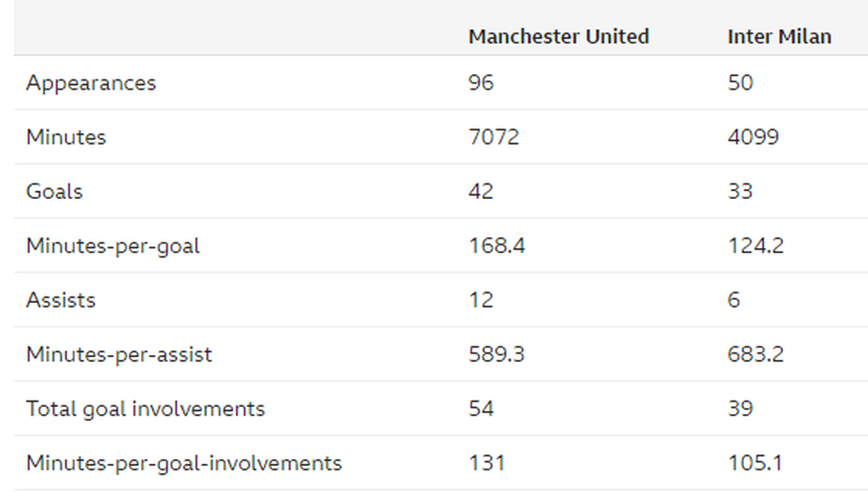Click the Minutes-per-goal-involvements label

pyautogui.click(x=184, y=463)
